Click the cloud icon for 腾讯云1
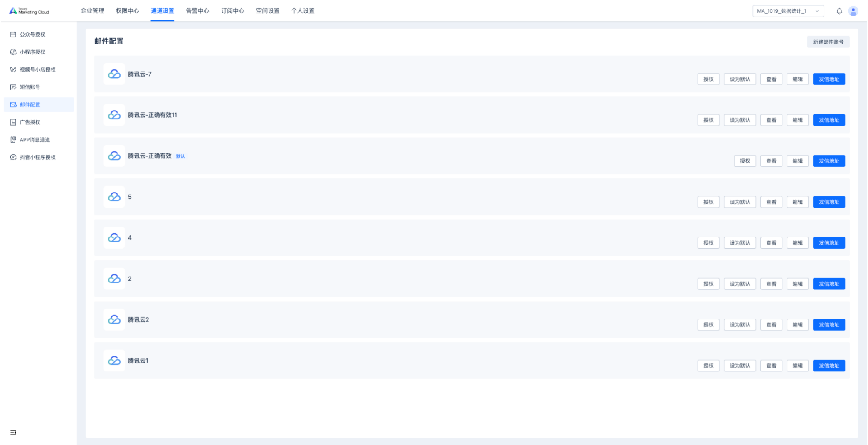 tap(114, 361)
